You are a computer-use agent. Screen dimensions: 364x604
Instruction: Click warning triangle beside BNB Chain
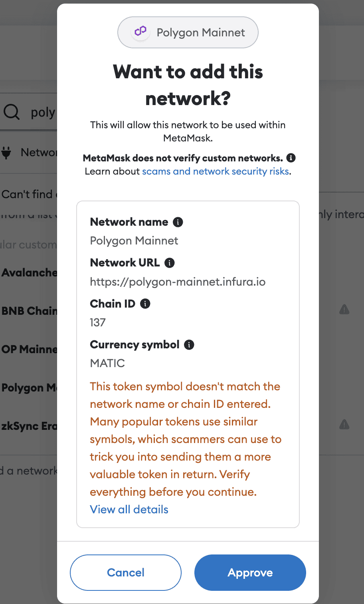(x=344, y=309)
